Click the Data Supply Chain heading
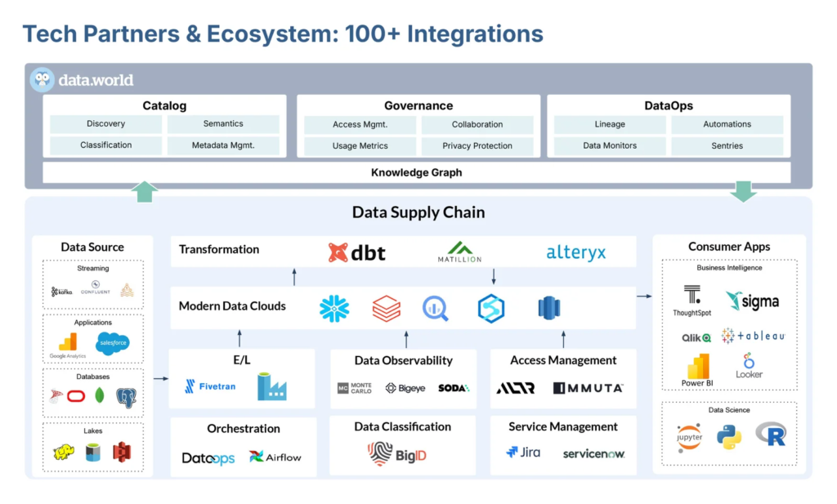Image resolution: width=837 pixels, height=504 pixels. pyautogui.click(x=418, y=212)
